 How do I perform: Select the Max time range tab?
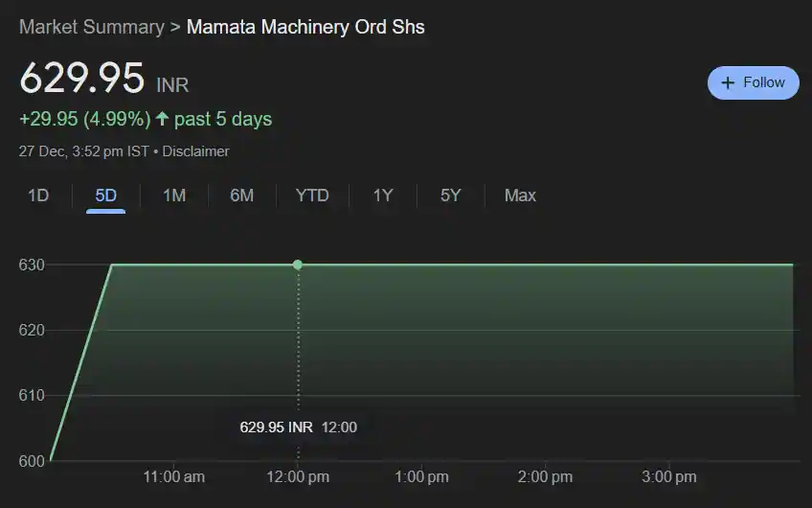520,196
